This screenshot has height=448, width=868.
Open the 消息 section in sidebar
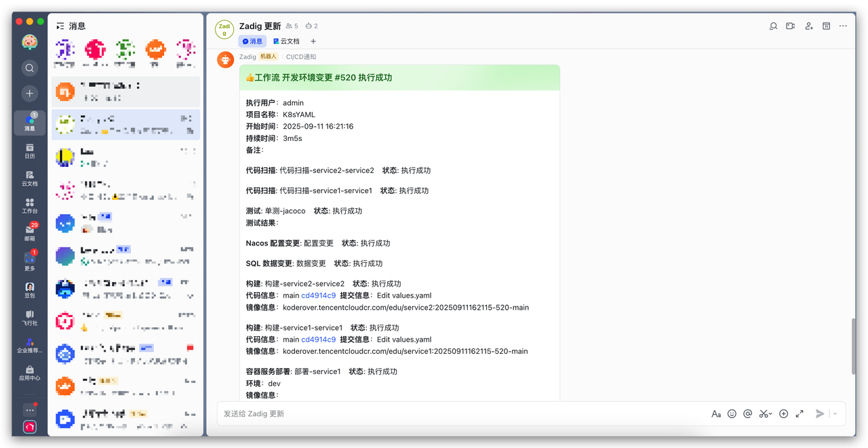click(x=29, y=123)
